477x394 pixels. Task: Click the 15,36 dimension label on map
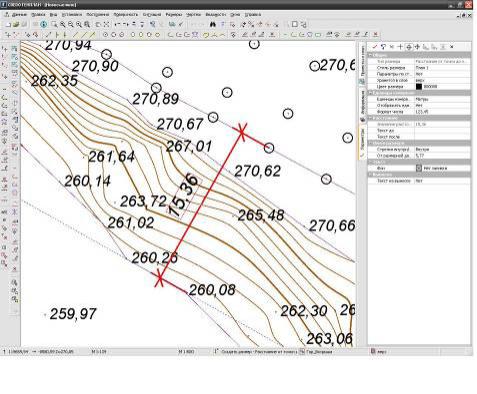pos(183,196)
